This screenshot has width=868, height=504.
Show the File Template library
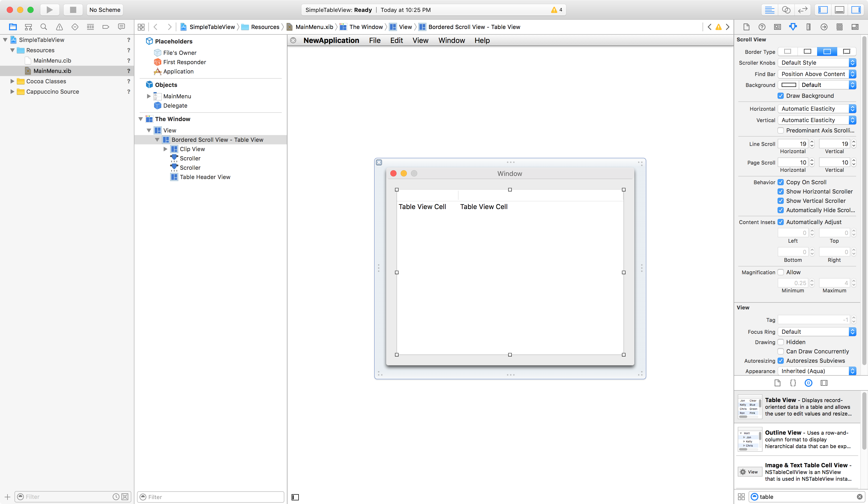[778, 383]
